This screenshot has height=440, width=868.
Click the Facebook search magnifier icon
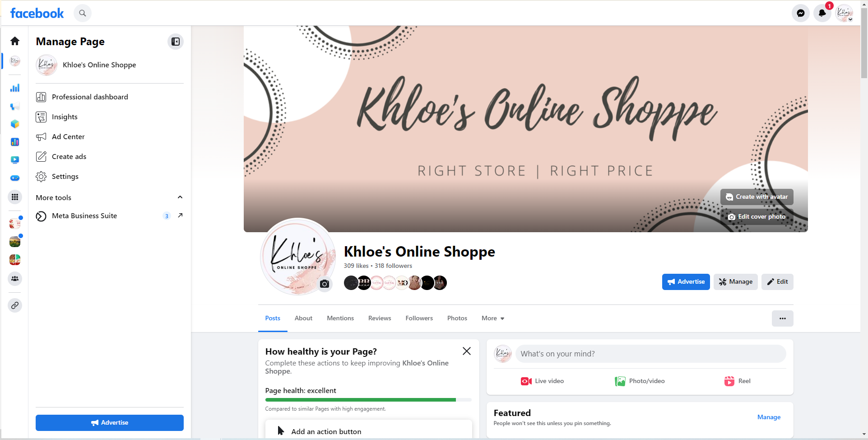83,13
